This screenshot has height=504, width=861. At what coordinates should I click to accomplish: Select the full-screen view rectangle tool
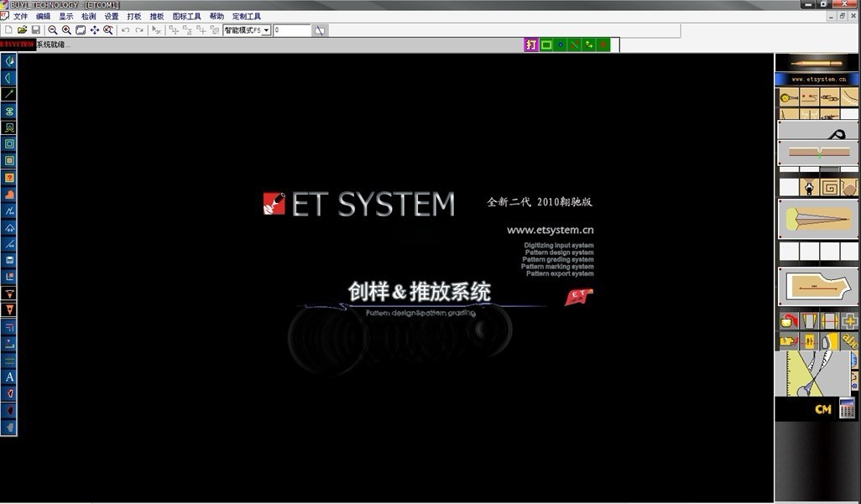coord(79,29)
